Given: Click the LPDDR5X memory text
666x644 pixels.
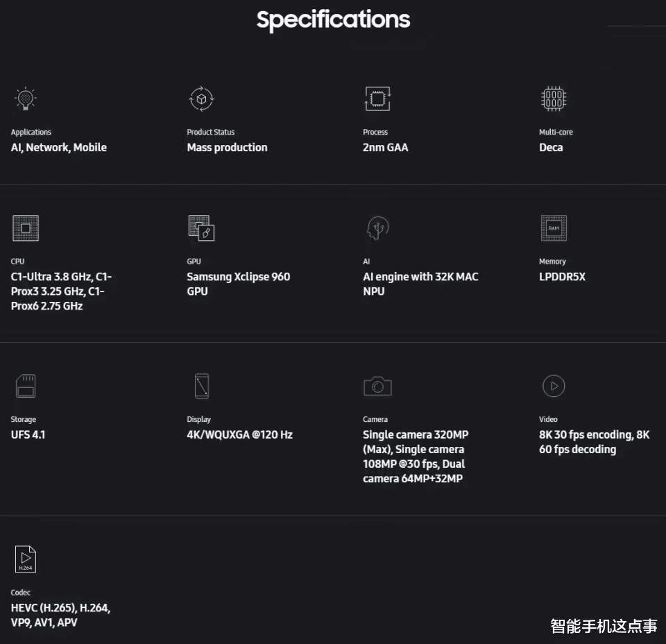Looking at the screenshot, I should (x=562, y=277).
